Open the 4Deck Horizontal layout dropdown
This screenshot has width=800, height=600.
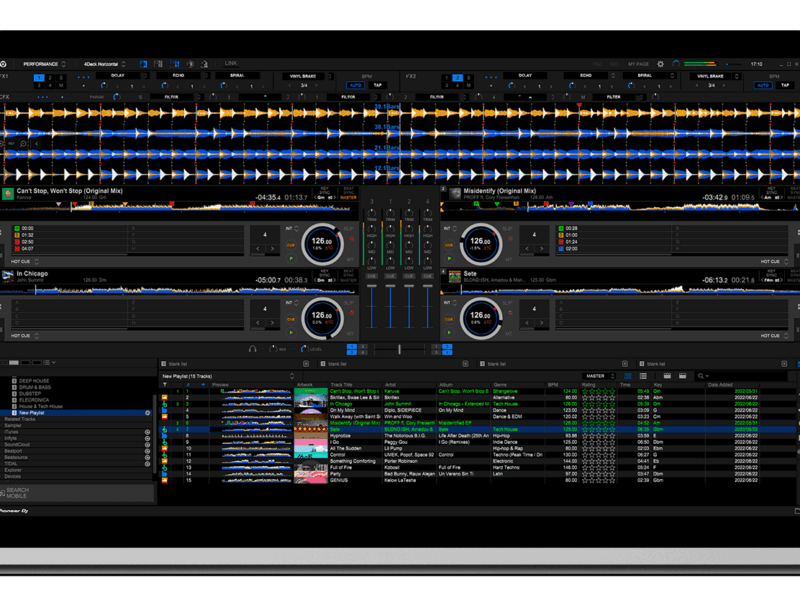[105, 64]
